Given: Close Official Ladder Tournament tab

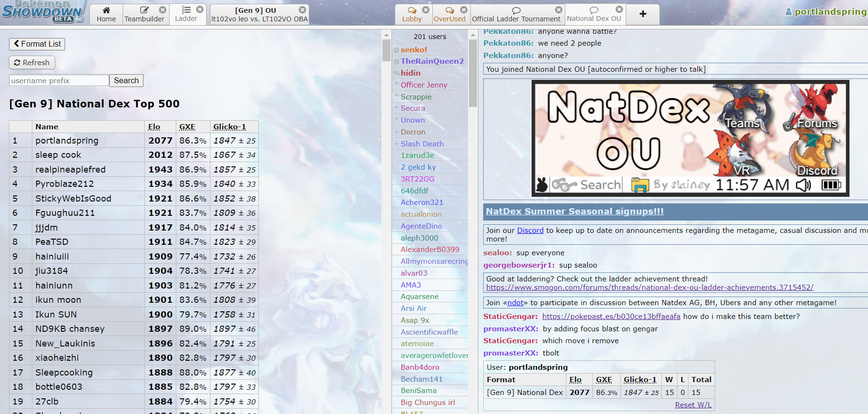Looking at the screenshot, I should tap(559, 10).
